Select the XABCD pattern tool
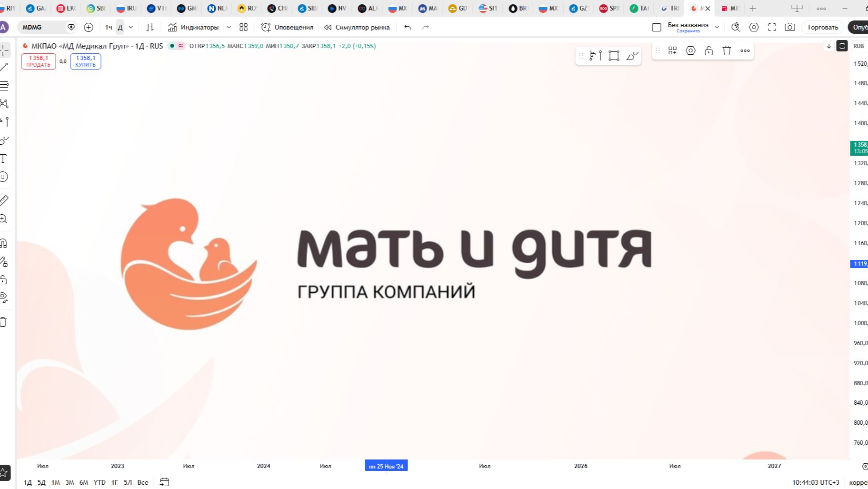The image size is (868, 489). 5,103
